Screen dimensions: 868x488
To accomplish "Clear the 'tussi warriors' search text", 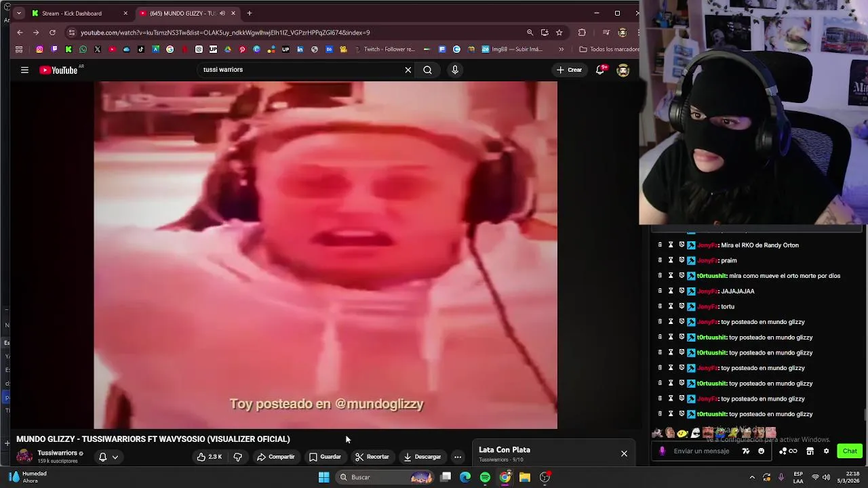I will pos(408,70).
